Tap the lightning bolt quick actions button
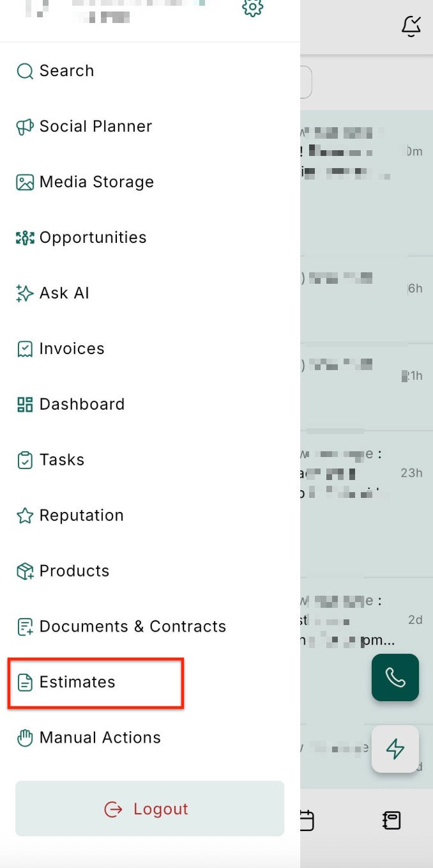Image resolution: width=433 pixels, height=868 pixels. pyautogui.click(x=395, y=749)
